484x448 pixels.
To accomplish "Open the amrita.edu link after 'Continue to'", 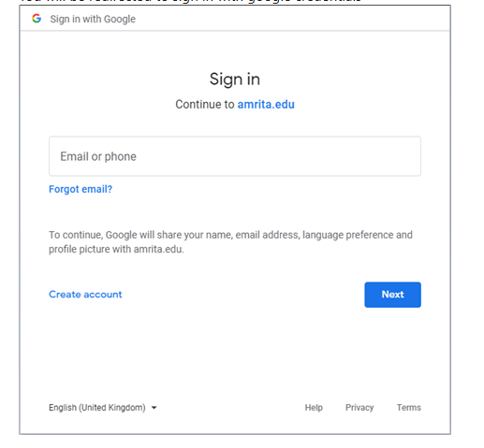I will click(x=266, y=105).
